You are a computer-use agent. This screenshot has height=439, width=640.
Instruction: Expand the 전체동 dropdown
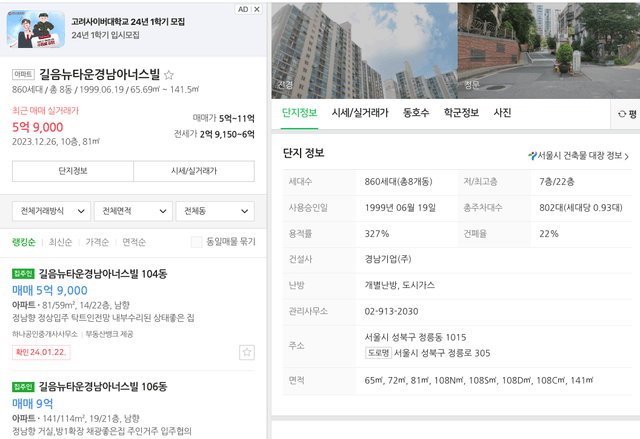pos(215,211)
